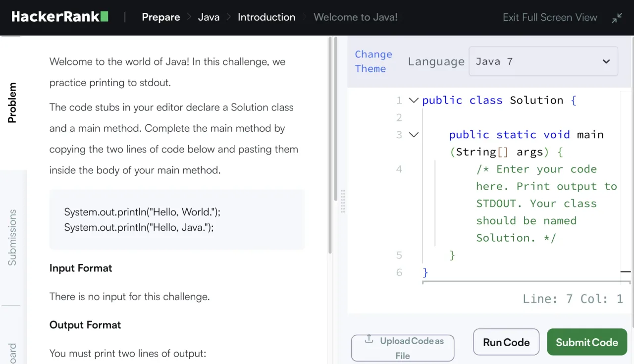634x364 pixels.
Task: Click the Change Theme link
Action: (373, 61)
